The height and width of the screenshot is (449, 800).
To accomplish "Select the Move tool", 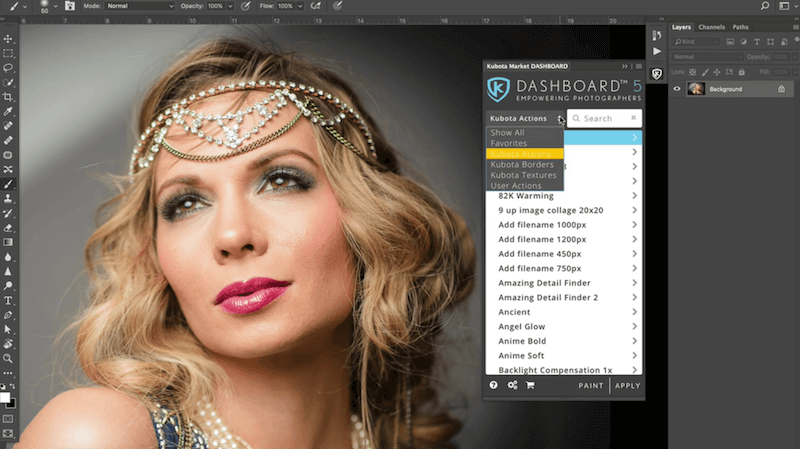I will coord(8,39).
